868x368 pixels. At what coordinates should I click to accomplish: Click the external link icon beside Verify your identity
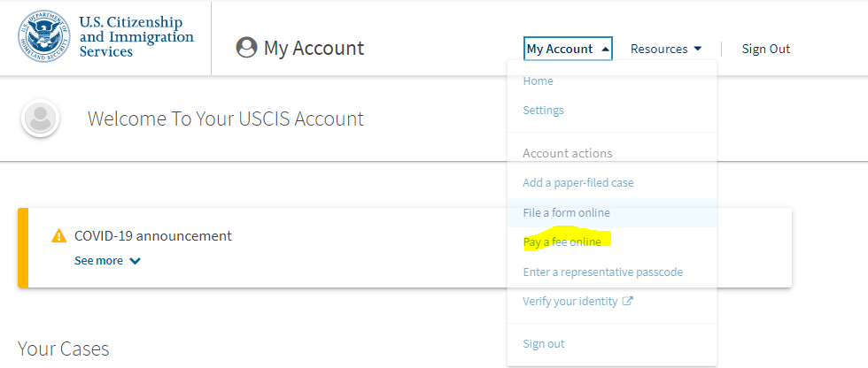tap(627, 301)
